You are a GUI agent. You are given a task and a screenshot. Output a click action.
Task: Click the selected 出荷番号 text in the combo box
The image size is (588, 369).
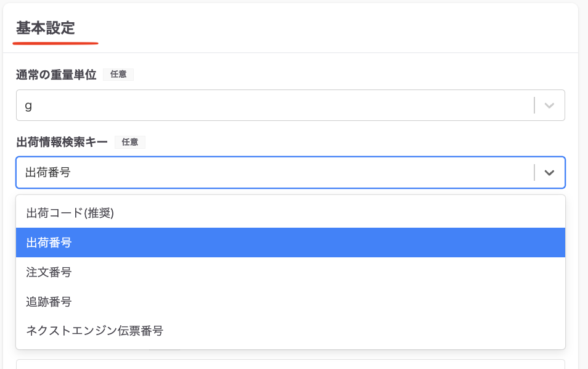(x=48, y=173)
